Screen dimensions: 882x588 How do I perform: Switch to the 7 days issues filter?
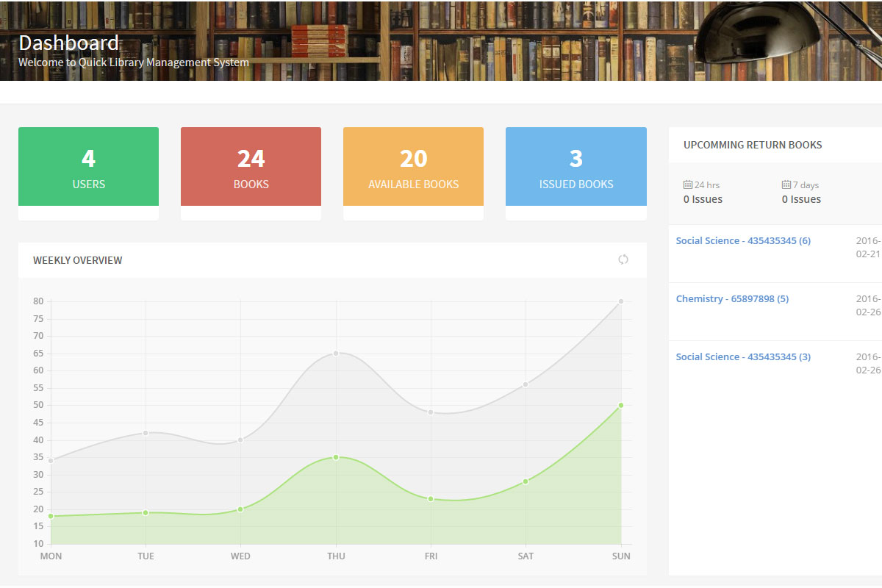pyautogui.click(x=801, y=193)
